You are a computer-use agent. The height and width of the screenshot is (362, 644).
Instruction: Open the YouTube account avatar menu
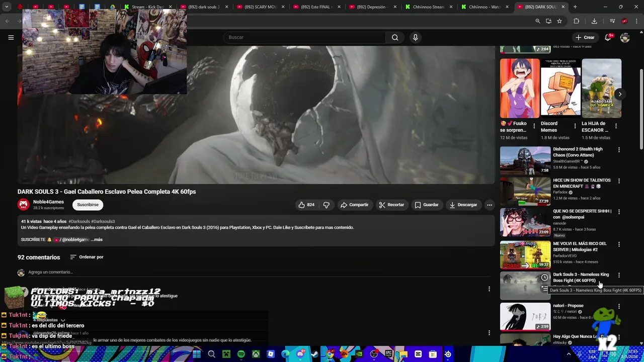[x=625, y=37]
